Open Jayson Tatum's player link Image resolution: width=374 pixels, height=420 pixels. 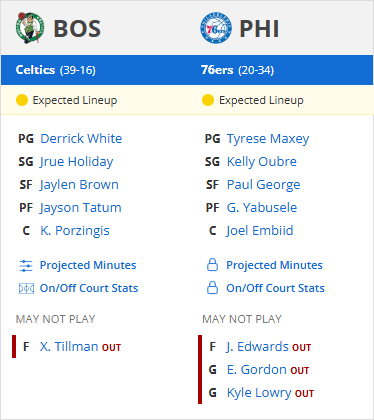tap(80, 208)
